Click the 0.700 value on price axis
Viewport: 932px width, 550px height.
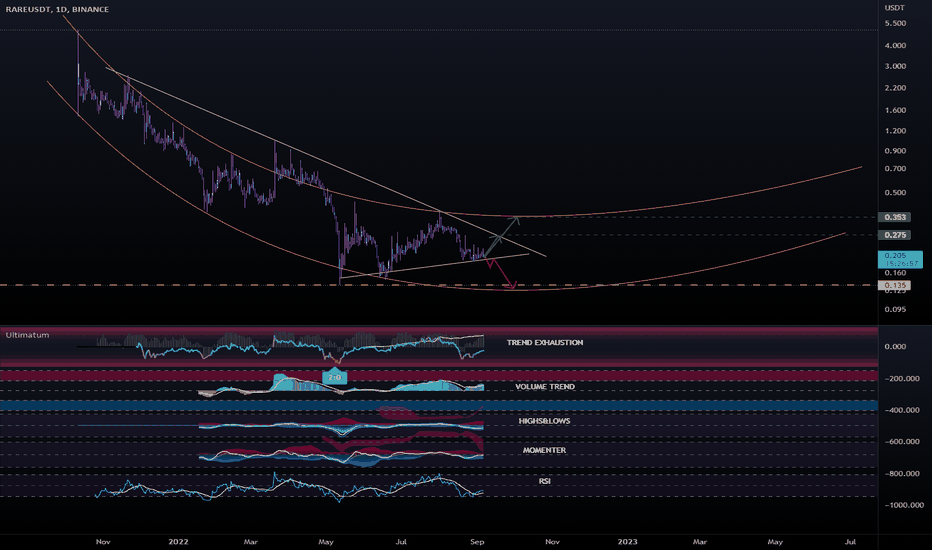895,169
